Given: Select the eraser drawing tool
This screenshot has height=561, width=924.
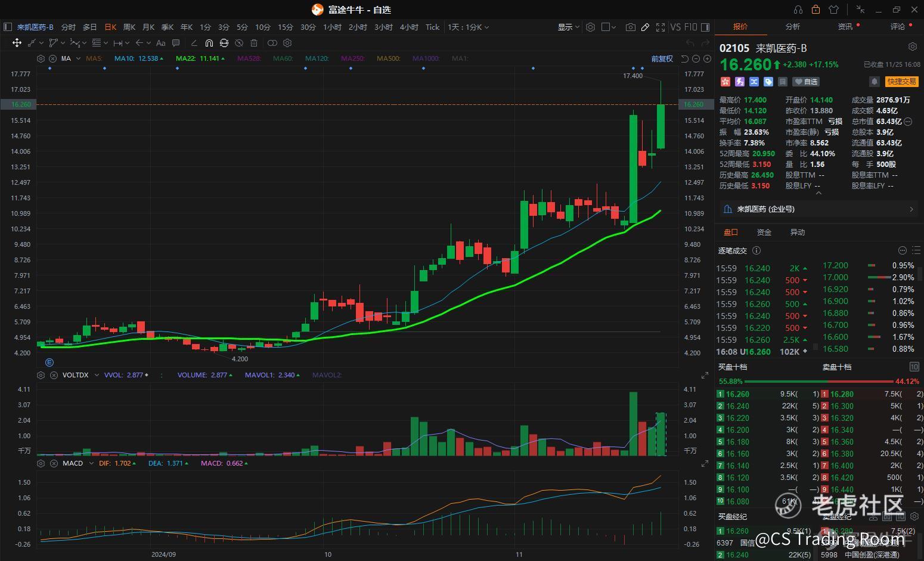Looking at the screenshot, I should point(194,43).
